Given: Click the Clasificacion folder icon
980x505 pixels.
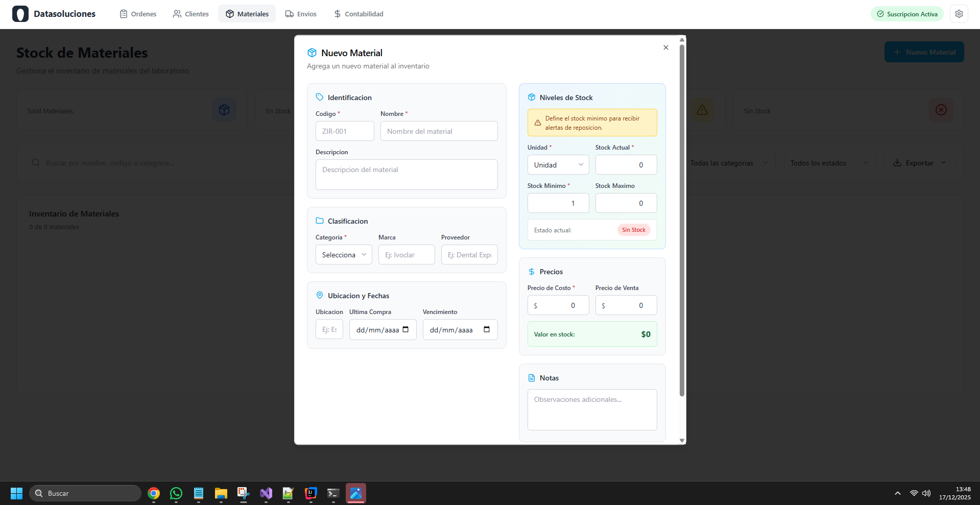Looking at the screenshot, I should click(320, 221).
